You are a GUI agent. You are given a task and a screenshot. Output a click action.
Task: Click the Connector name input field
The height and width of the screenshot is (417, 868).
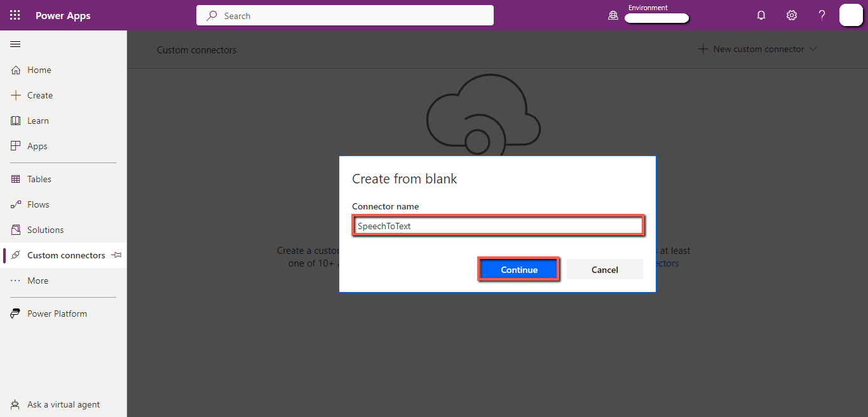pos(499,226)
